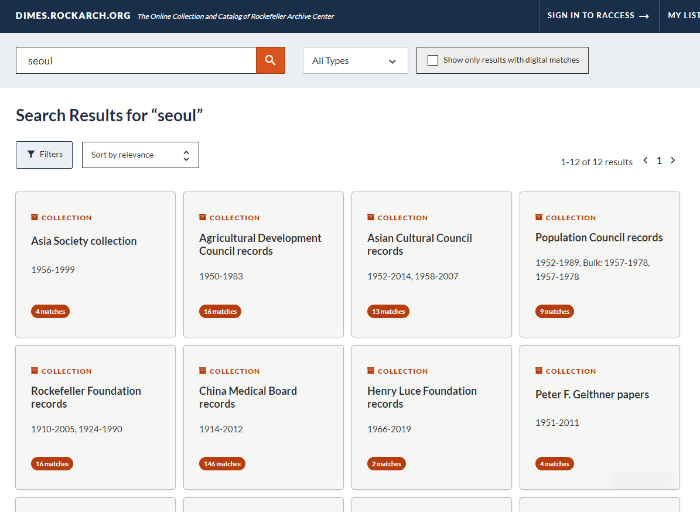
Task: Click the search field containing seoul
Action: pyautogui.click(x=136, y=61)
